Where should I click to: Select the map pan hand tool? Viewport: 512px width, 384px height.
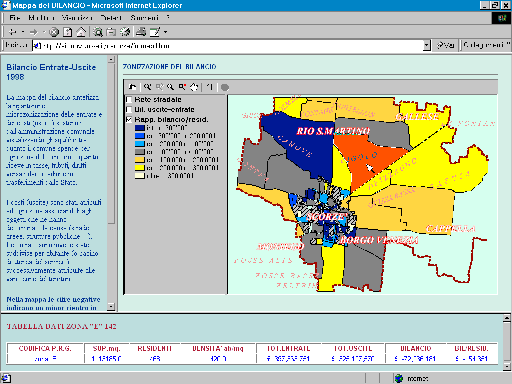pos(194,87)
